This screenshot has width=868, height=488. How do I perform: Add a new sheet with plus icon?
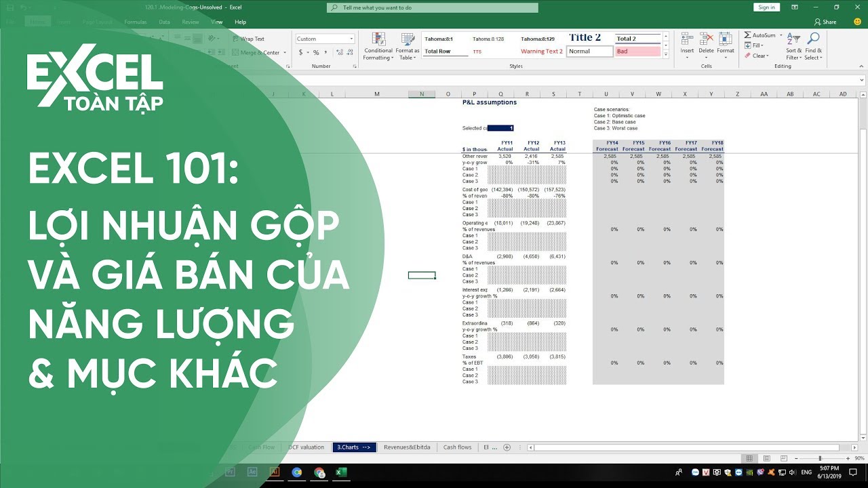[x=507, y=447]
